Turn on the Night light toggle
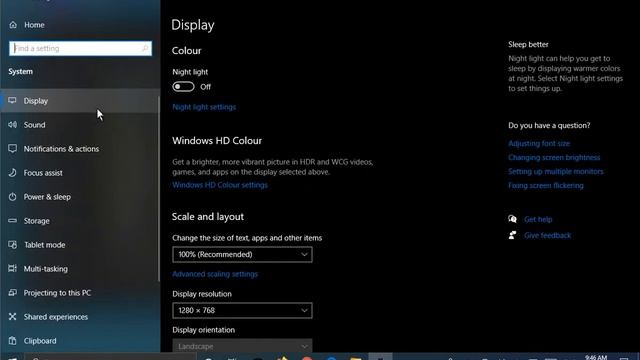Image resolution: width=640 pixels, height=360 pixels. [x=183, y=87]
